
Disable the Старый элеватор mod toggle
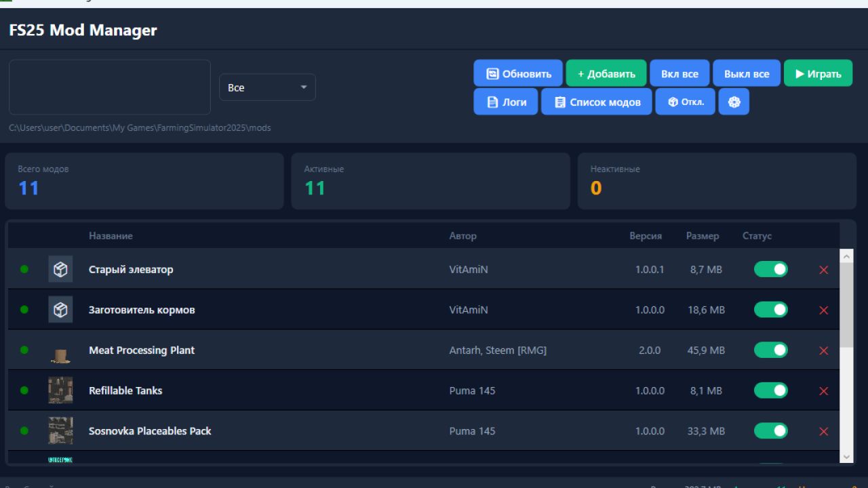pyautogui.click(x=771, y=269)
